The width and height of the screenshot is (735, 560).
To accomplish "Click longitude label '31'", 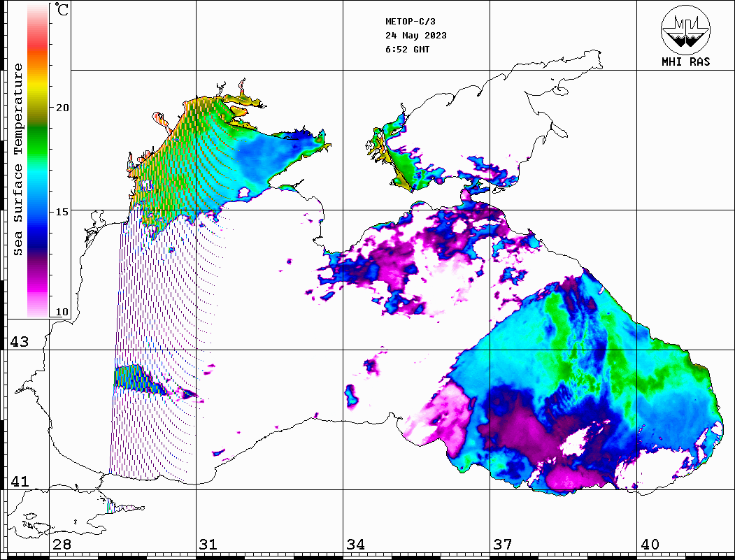I will pos(208,545).
